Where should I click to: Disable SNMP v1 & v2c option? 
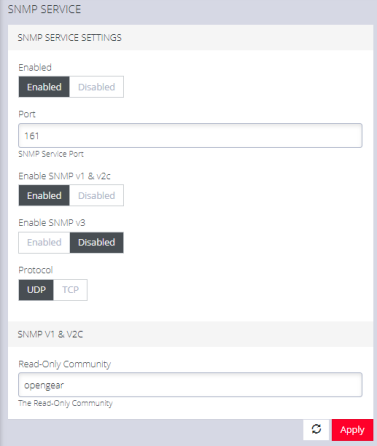click(97, 195)
